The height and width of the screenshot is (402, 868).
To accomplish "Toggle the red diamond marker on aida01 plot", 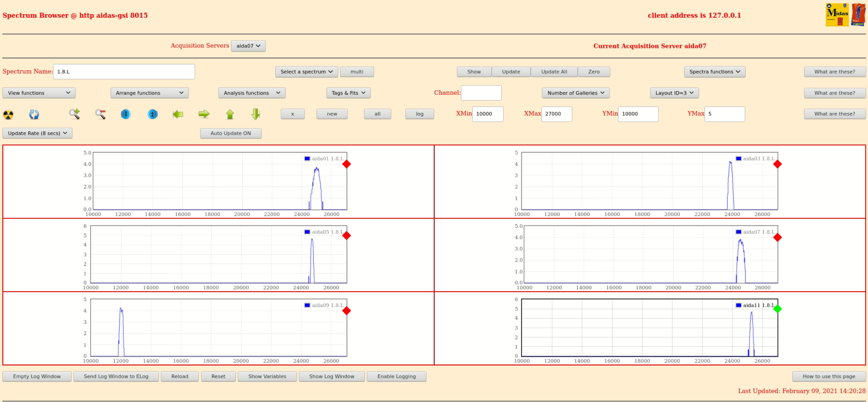I will pyautogui.click(x=346, y=164).
